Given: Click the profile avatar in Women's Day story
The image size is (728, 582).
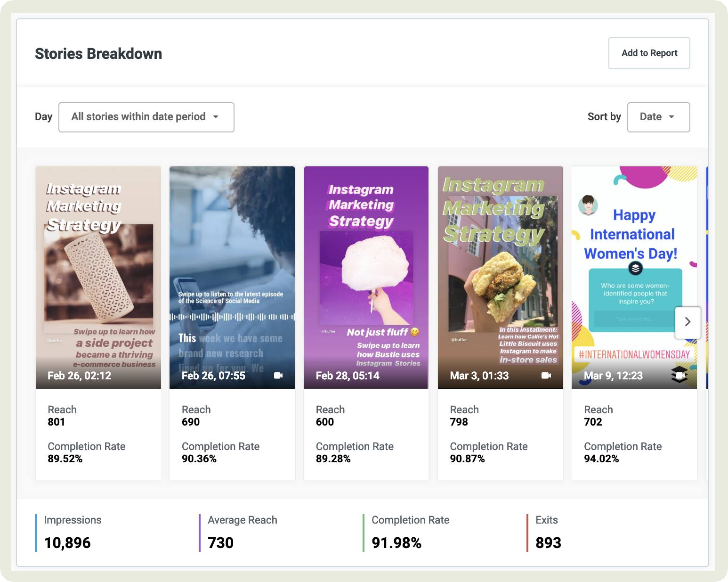Looking at the screenshot, I should [x=588, y=205].
